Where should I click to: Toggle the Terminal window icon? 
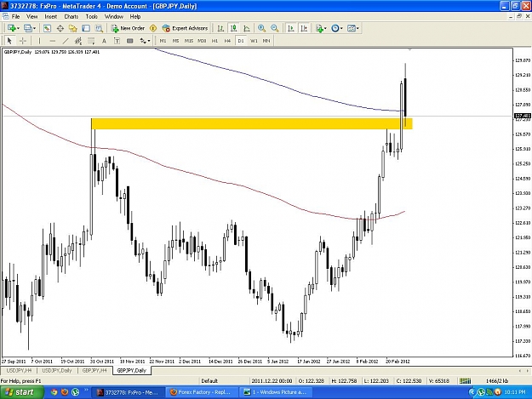[x=86, y=28]
